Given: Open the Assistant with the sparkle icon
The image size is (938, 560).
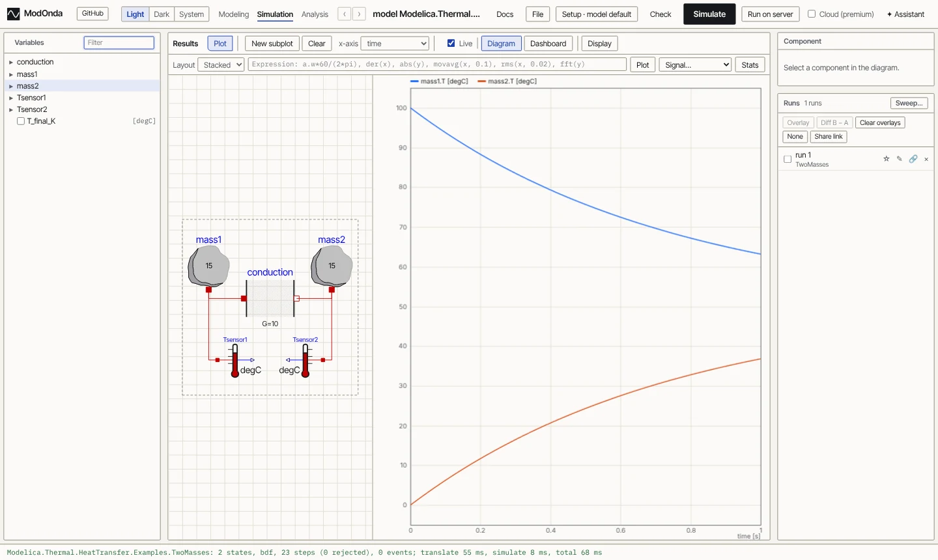Looking at the screenshot, I should coord(905,14).
